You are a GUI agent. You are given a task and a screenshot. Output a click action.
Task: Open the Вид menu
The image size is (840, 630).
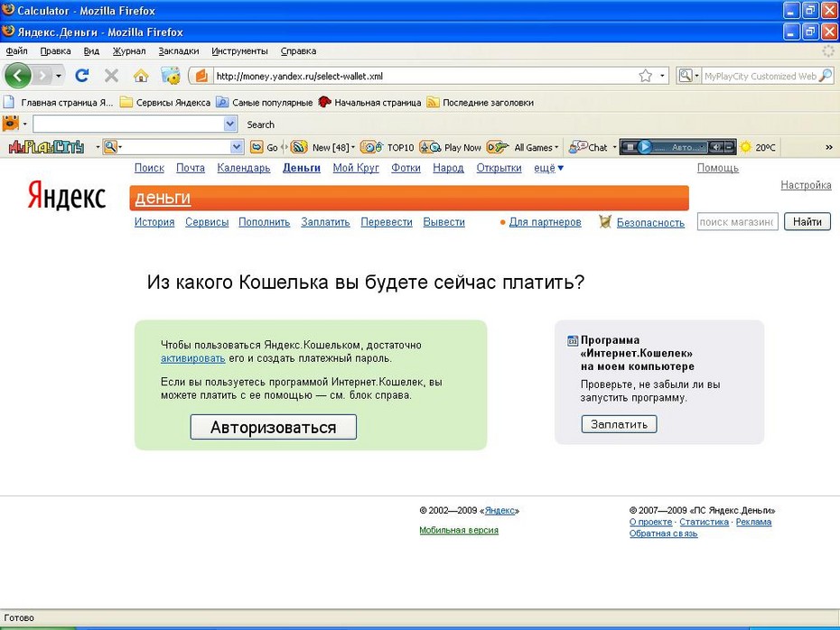91,51
